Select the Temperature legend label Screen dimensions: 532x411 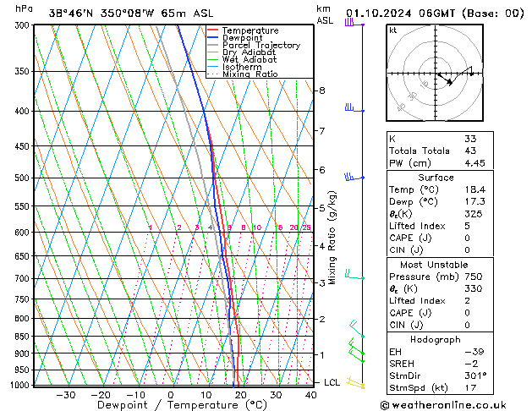(250, 30)
